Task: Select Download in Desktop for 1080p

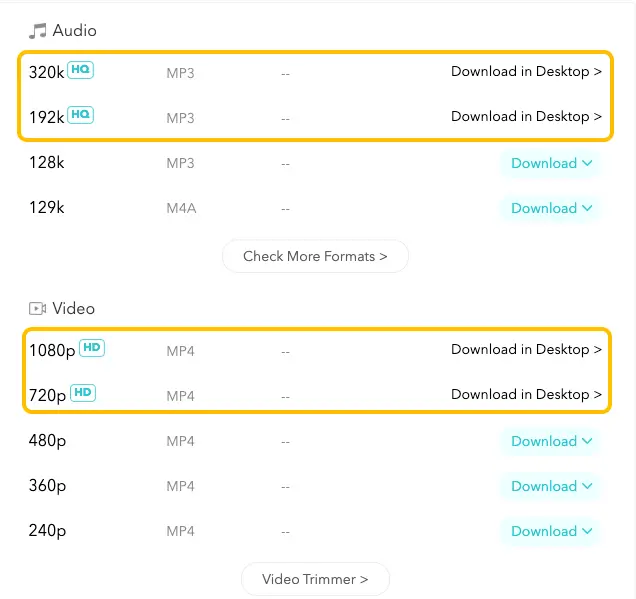Action: tap(526, 349)
